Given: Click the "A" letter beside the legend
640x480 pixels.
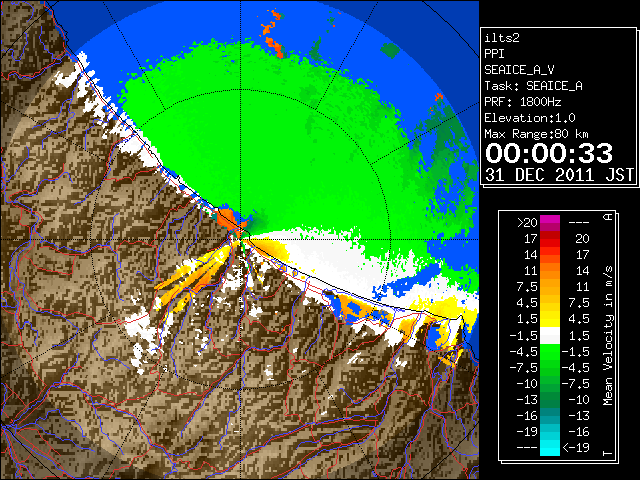Looking at the screenshot, I should pos(608,217).
